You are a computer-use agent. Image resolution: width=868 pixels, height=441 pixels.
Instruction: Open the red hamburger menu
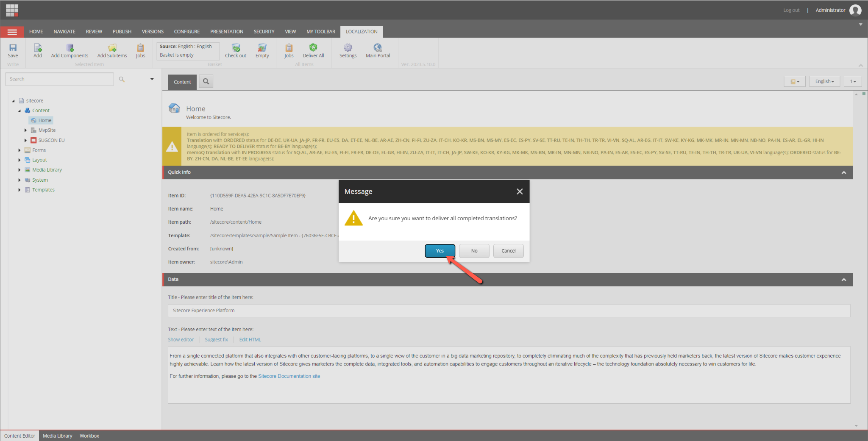[x=12, y=32]
